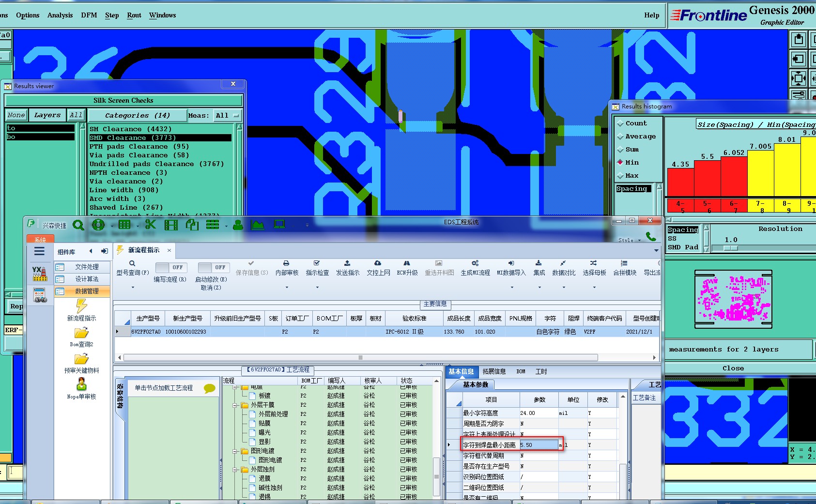This screenshot has height=504, width=816.
Task: Select Count option in Results histogram
Action: point(620,123)
